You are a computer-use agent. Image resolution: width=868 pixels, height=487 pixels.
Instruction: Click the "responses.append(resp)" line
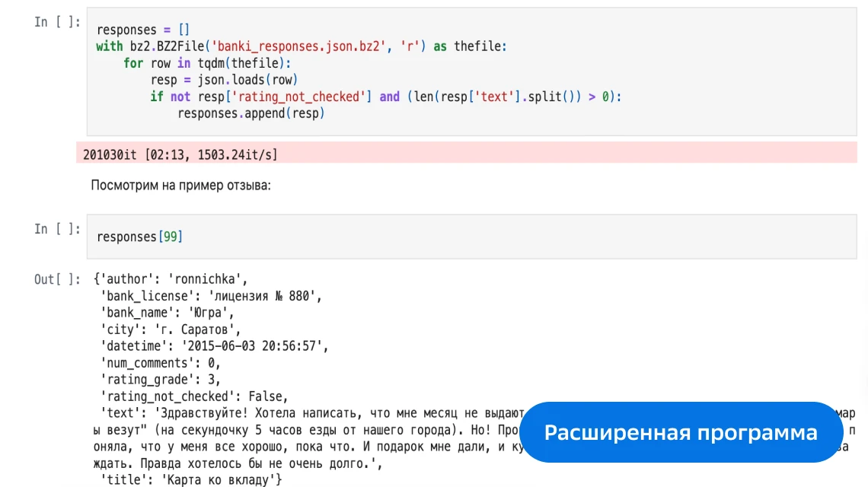(251, 113)
